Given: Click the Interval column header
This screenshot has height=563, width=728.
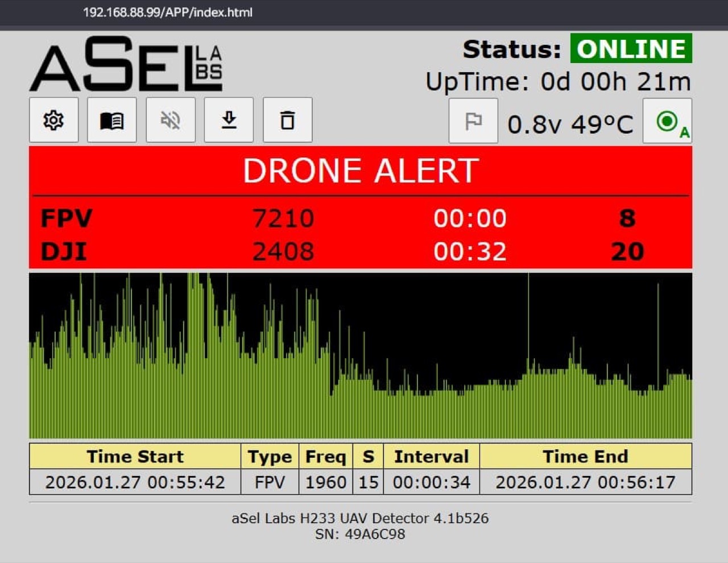Looking at the screenshot, I should (x=431, y=456).
